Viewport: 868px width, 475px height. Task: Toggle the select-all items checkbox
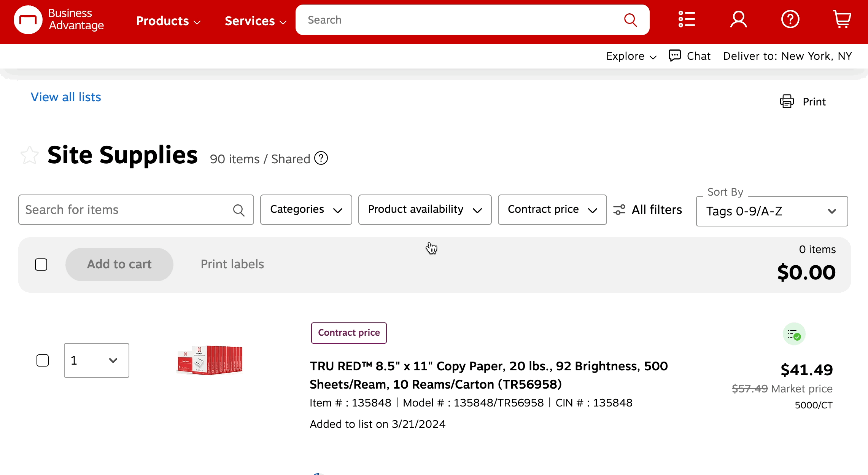(41, 265)
